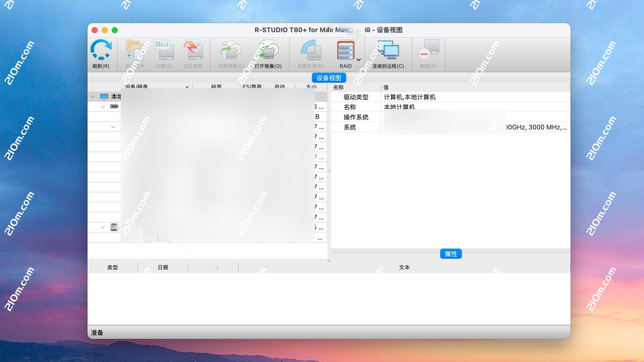Switch to the 设备视图 tab

329,77
